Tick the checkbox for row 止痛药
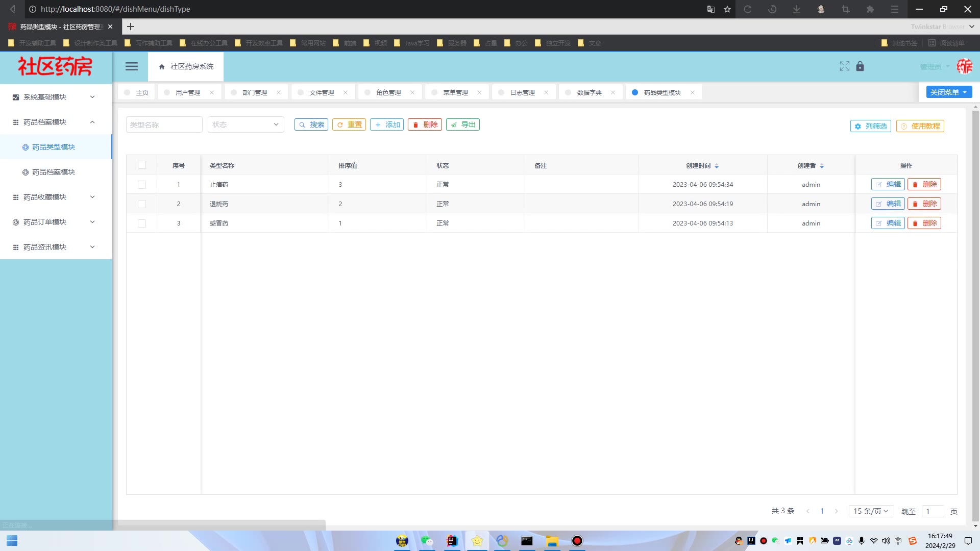Viewport: 980px width, 551px height. (142, 185)
